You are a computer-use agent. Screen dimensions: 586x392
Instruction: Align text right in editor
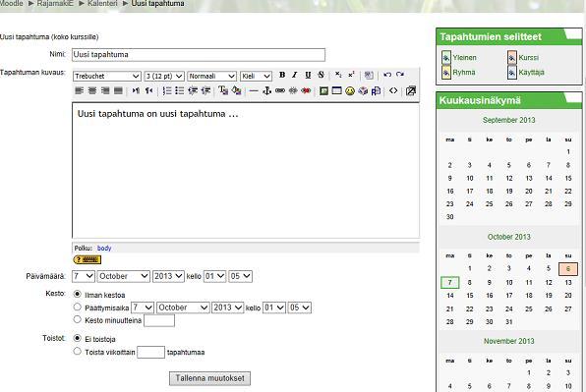(105, 90)
